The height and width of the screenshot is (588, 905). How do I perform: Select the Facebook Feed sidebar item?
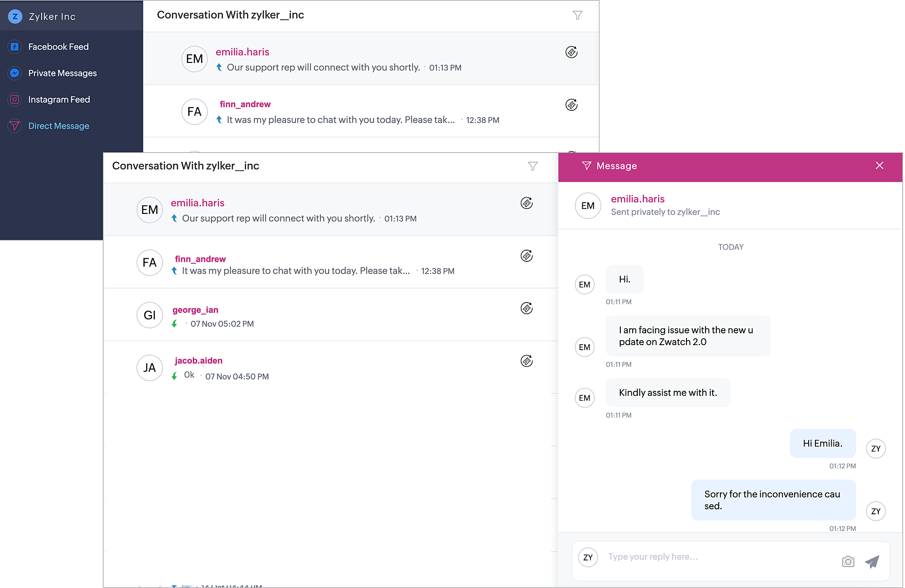pos(58,47)
